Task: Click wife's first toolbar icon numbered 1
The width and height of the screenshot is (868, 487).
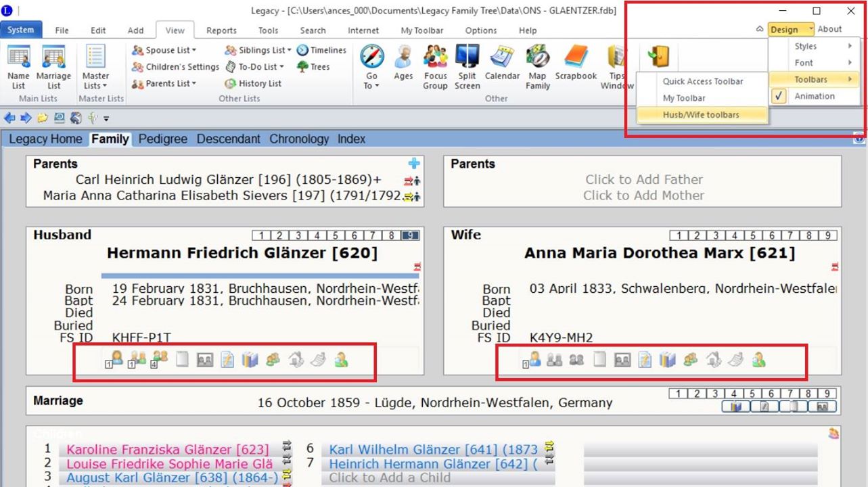Action: pos(532,360)
